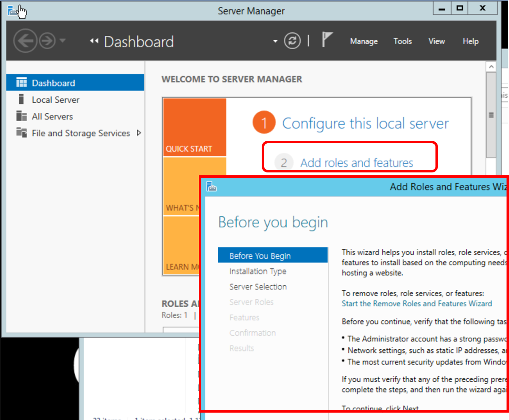Select the QUICK START tile

(195, 127)
